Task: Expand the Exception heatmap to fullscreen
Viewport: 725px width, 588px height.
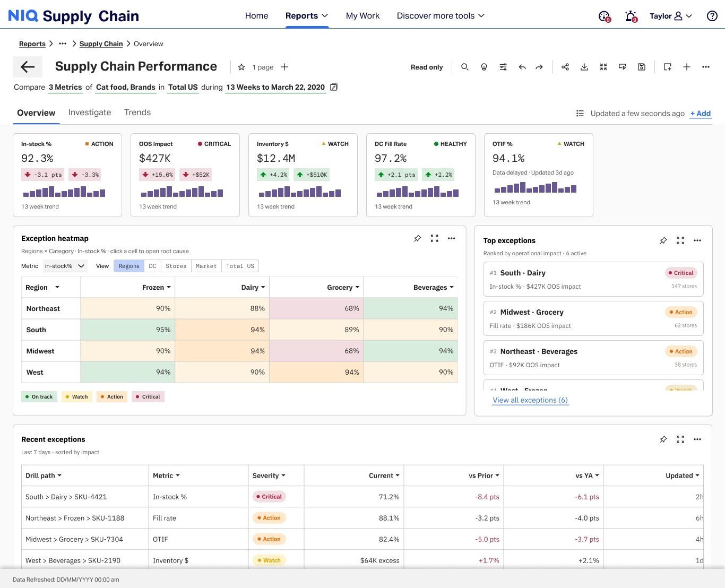Action: [435, 238]
